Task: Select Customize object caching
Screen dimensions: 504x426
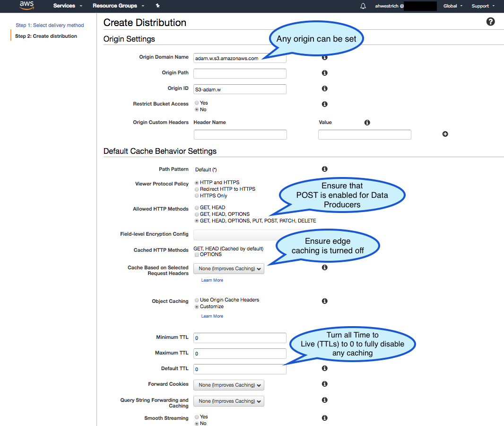Action: point(197,307)
